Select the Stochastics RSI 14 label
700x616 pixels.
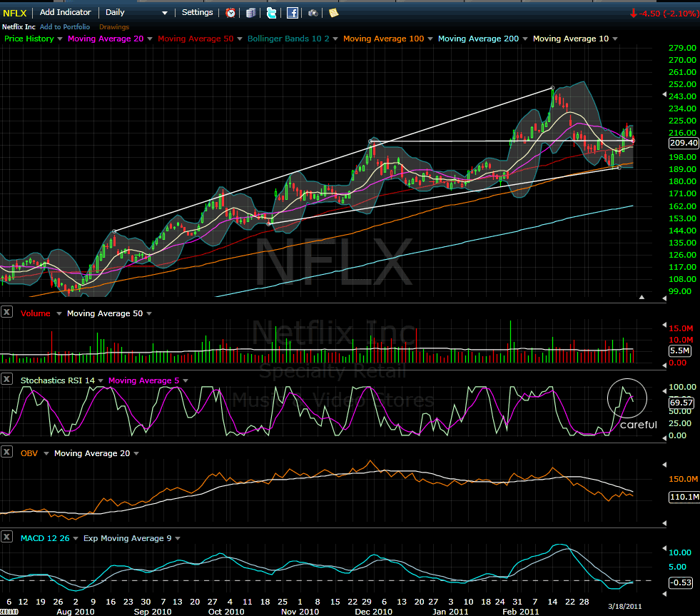click(x=58, y=380)
